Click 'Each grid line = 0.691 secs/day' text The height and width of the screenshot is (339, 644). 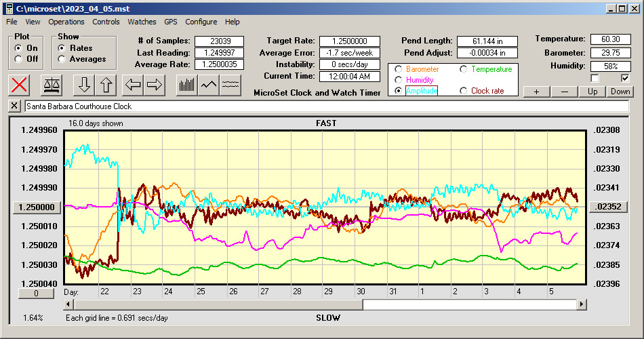[x=117, y=317]
